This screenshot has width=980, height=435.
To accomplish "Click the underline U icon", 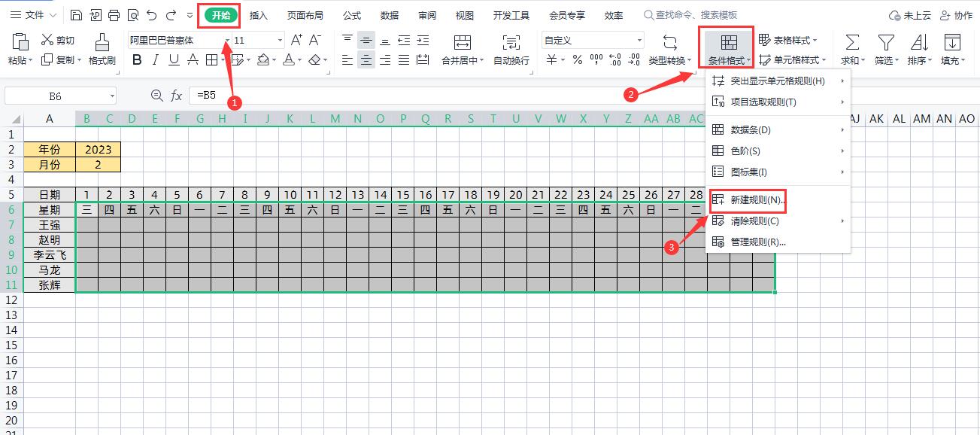I will 173,59.
